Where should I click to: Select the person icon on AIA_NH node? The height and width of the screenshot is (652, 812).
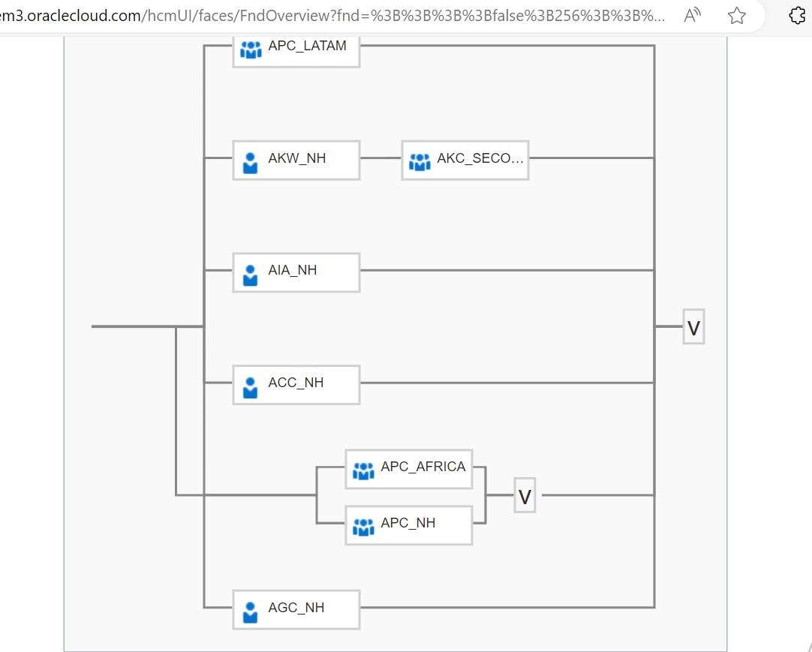click(x=250, y=272)
